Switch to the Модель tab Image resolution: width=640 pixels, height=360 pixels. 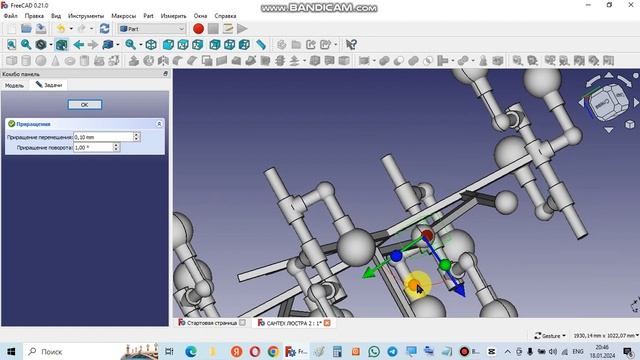pos(14,85)
